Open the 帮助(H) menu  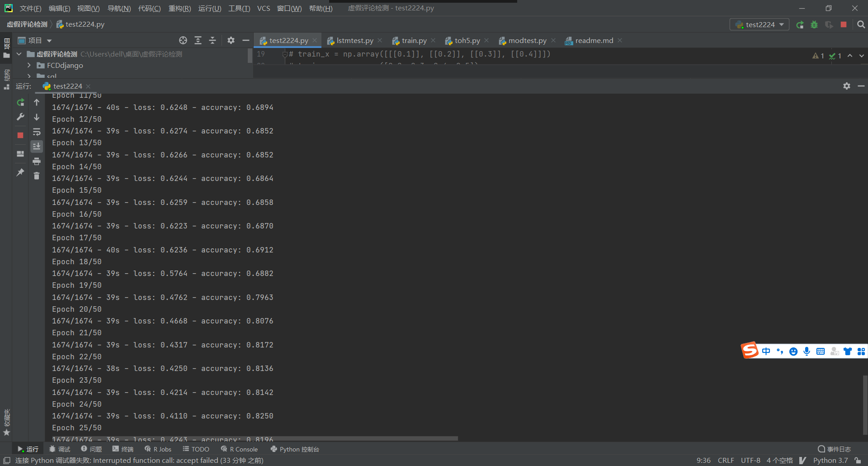point(321,8)
